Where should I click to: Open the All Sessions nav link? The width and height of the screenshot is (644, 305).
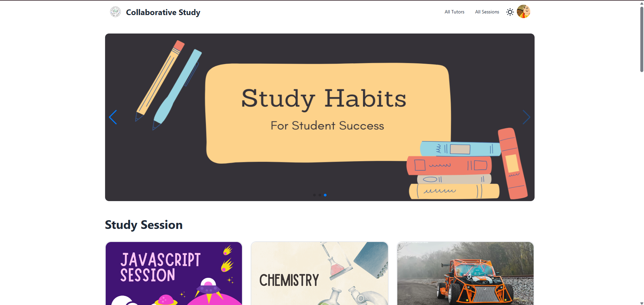tap(487, 12)
